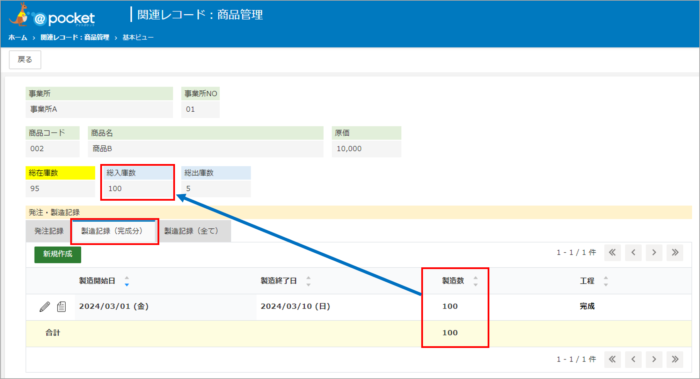Screen dimensions: 700x379
Task: Sort by 製造数 column arrows
Action: click(x=475, y=281)
